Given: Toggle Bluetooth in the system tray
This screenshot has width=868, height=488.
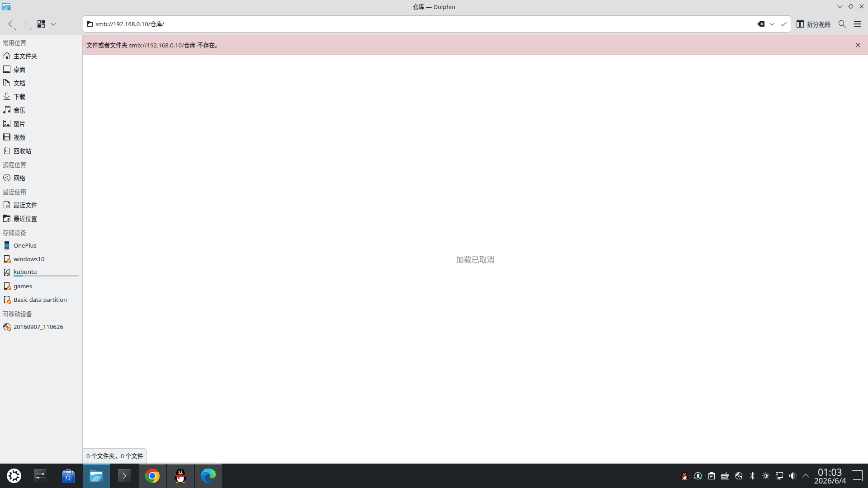Looking at the screenshot, I should (752, 476).
